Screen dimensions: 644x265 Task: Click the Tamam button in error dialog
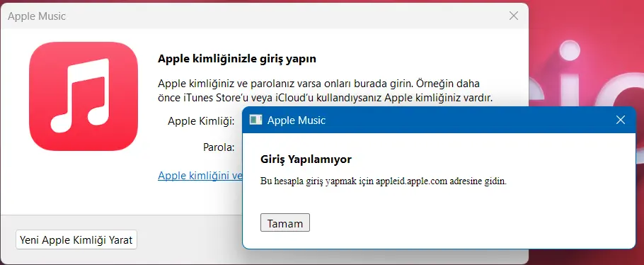[285, 222]
